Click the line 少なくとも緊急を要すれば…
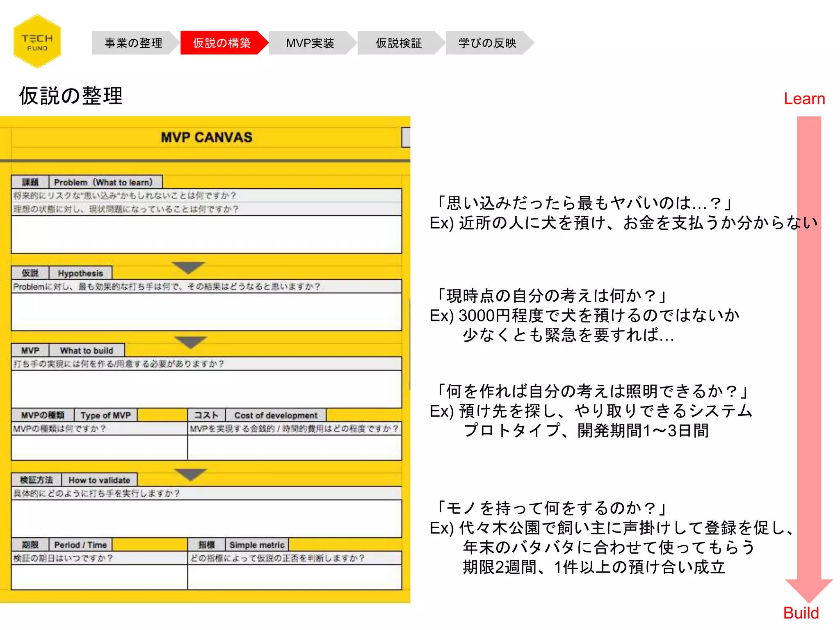This screenshot has width=840, height=630. pos(568,335)
